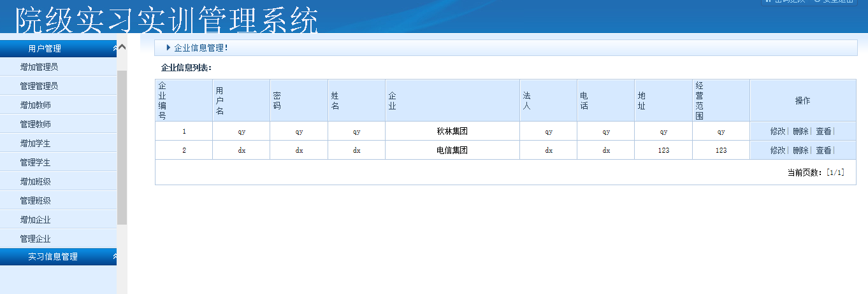Screen dimensions: 868x294
Task: Click the 密码 column header
Action: [x=299, y=100]
